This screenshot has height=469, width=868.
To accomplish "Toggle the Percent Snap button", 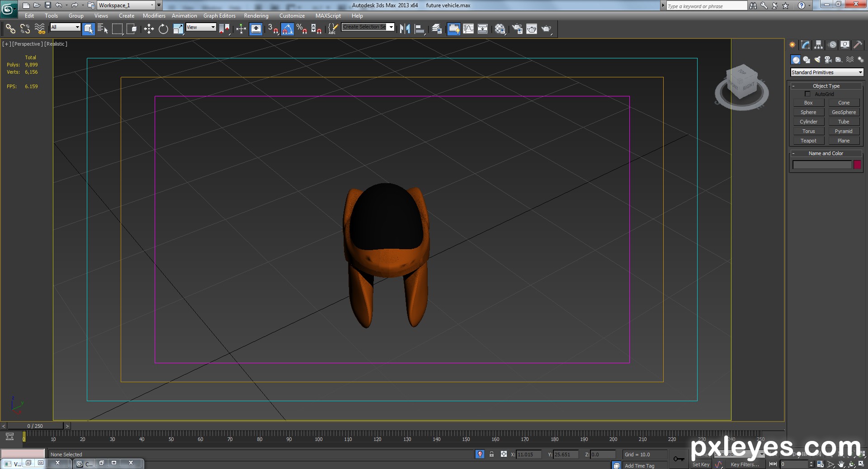I will [302, 29].
